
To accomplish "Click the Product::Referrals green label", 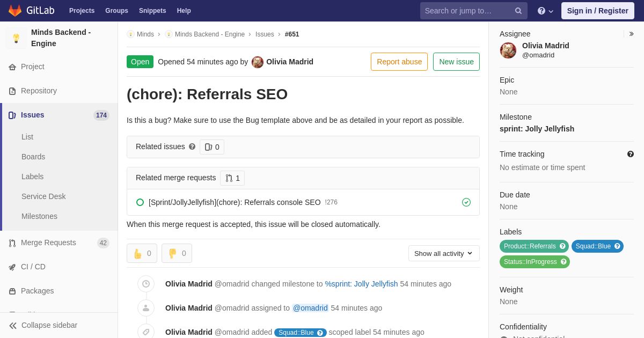I will 534,246.
